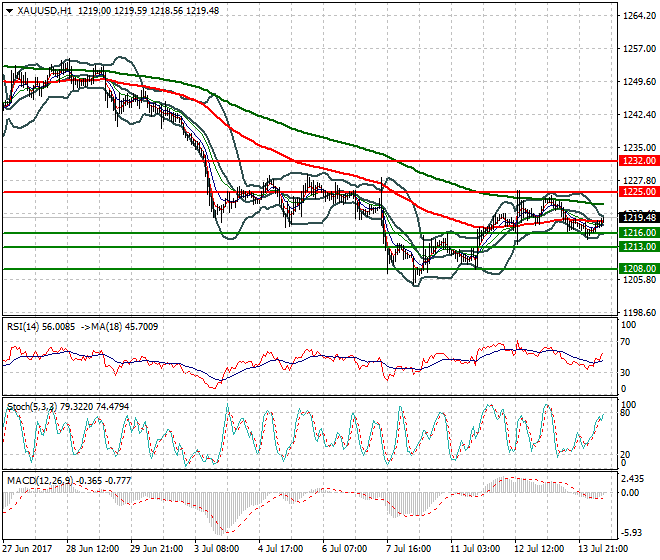Select the 1213.00 green support level label
The image size is (660, 560).
(x=639, y=247)
